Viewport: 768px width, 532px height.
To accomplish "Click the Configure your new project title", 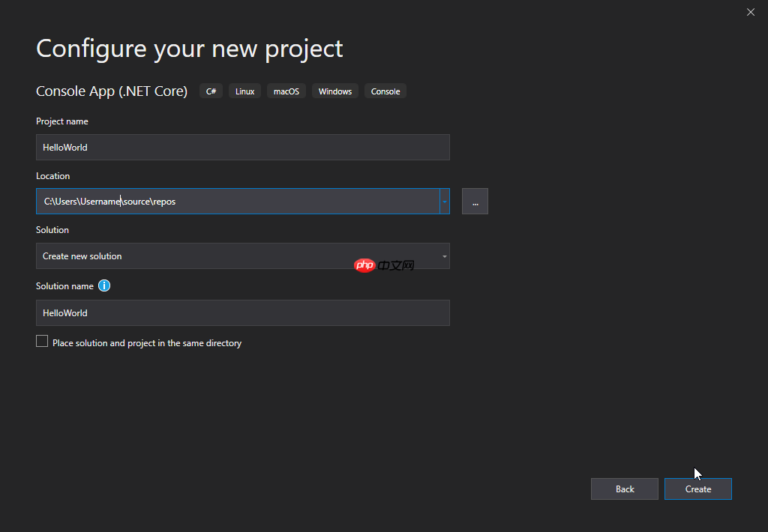I will (x=190, y=49).
